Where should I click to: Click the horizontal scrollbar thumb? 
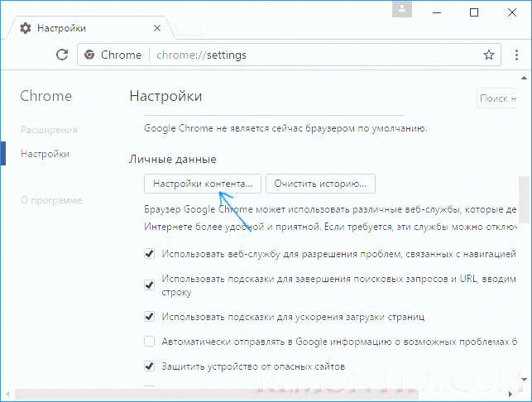click(x=217, y=395)
